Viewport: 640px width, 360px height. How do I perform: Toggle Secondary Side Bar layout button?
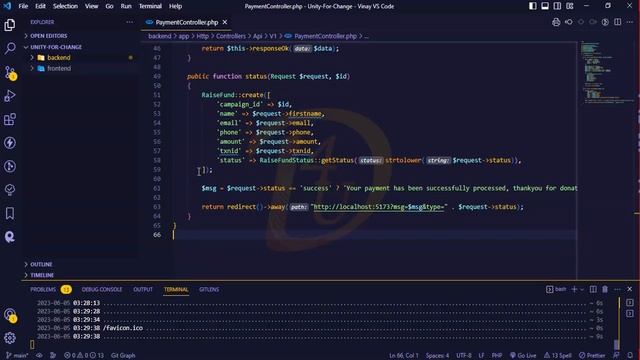[557, 6]
